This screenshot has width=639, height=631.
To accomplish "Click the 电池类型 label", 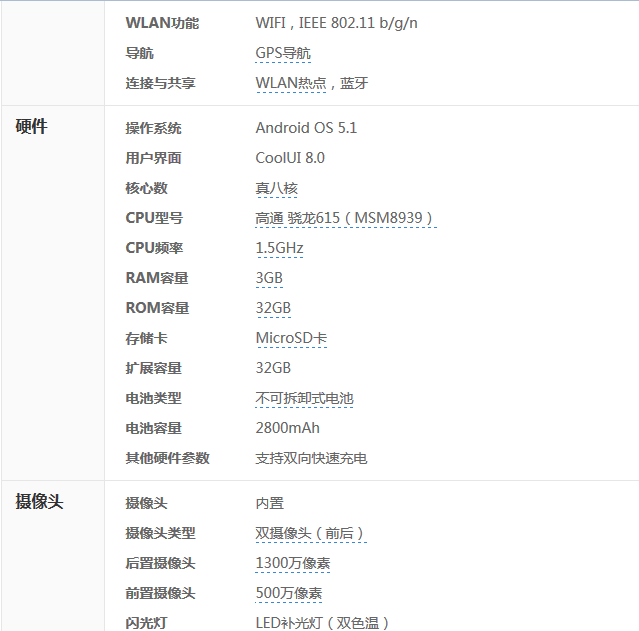I will point(153,398).
